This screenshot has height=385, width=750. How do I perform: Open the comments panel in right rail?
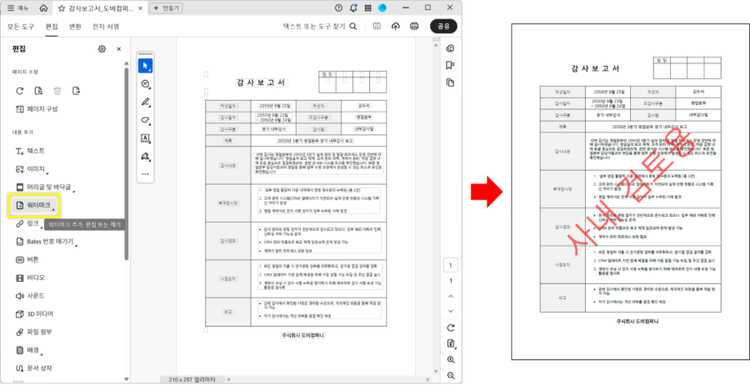click(450, 48)
